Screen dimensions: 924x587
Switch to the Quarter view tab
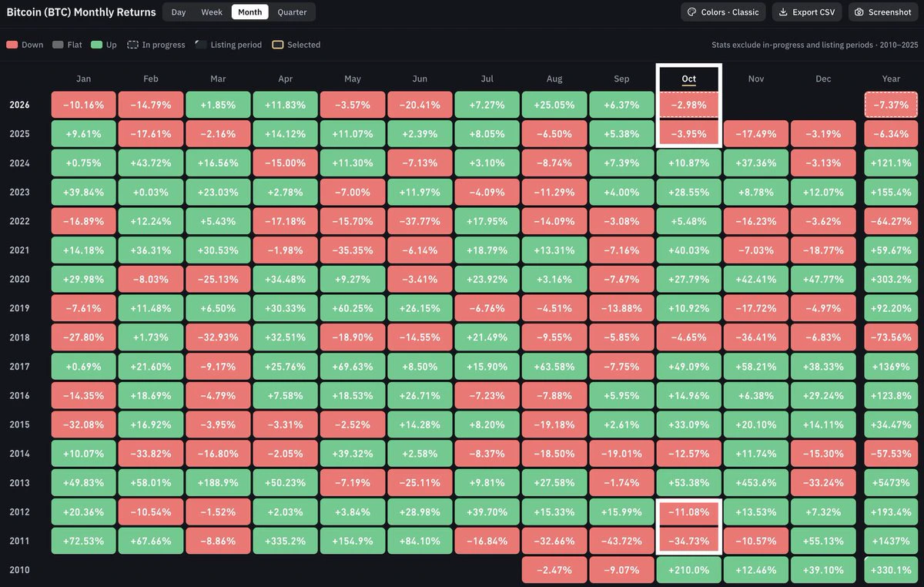[292, 12]
